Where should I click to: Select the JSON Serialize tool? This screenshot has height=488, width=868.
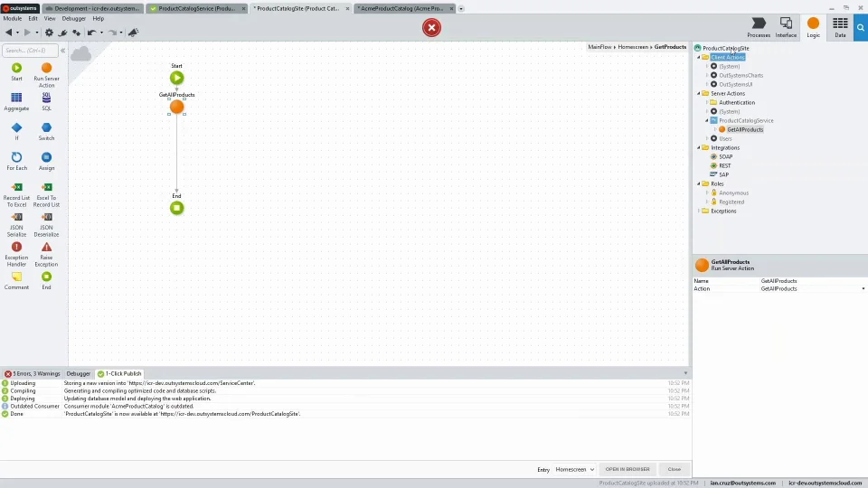tap(16, 225)
